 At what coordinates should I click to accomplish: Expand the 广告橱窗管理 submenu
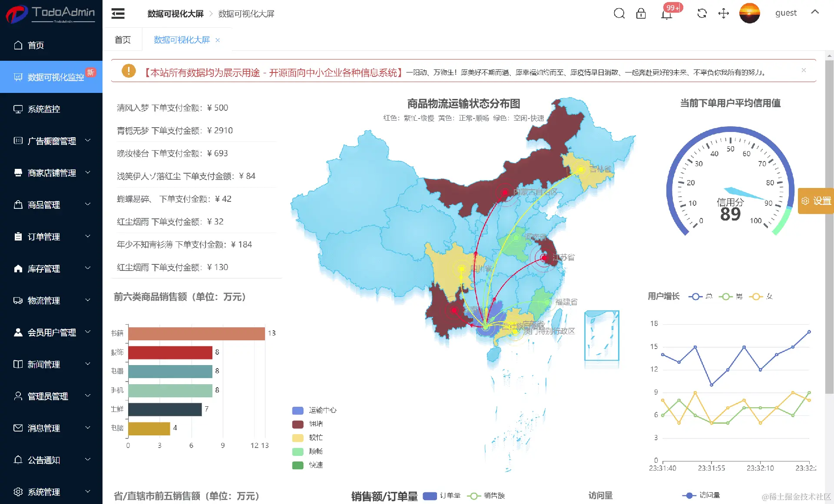[x=51, y=141]
